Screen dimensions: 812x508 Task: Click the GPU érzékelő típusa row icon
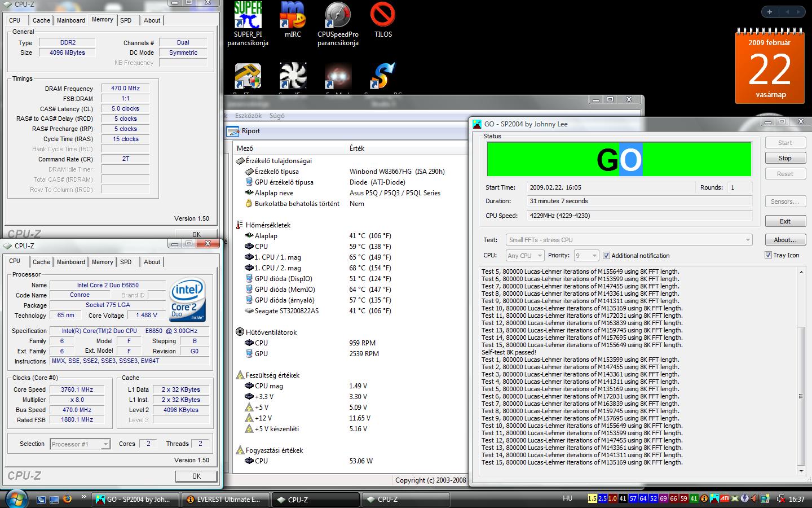[249, 182]
